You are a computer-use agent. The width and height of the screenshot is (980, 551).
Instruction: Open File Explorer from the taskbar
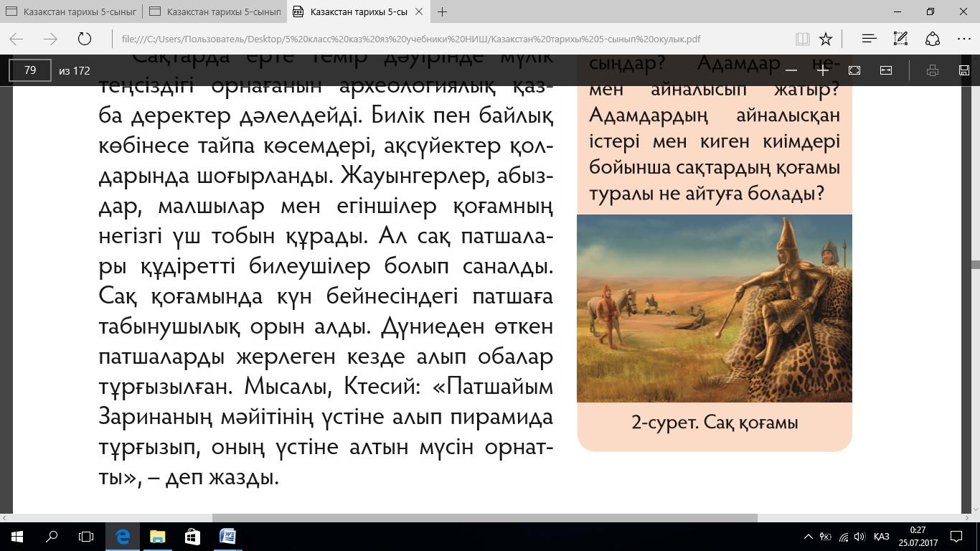157,536
